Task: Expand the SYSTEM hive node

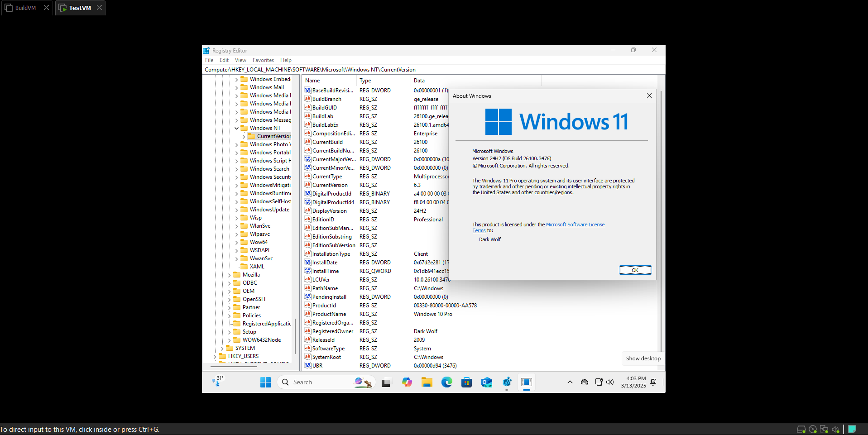Action: click(x=222, y=348)
